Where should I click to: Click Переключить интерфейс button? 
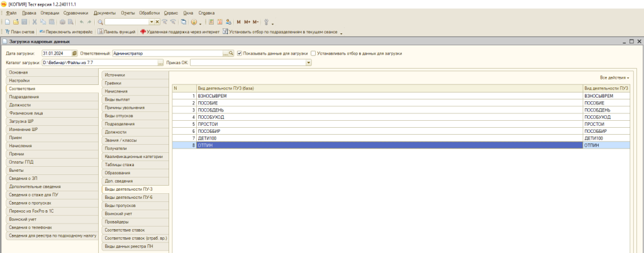pos(66,31)
